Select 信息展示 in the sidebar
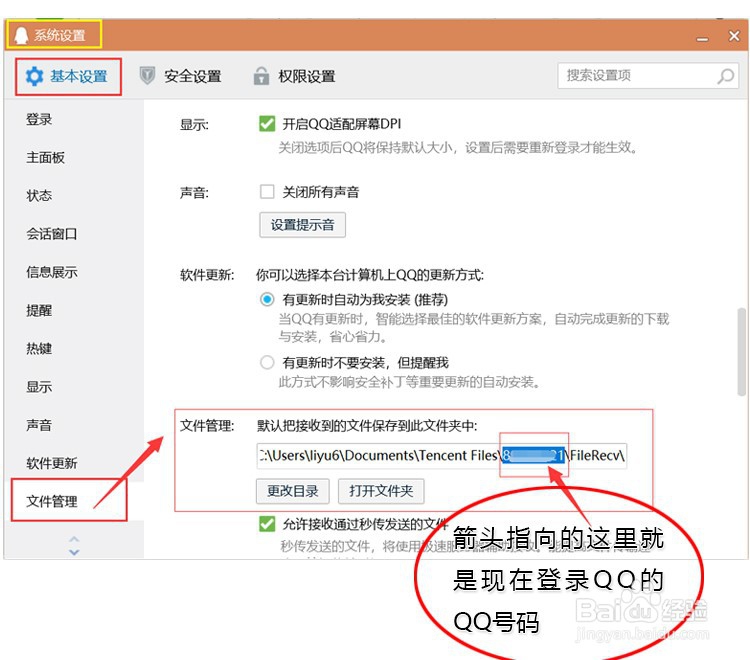This screenshot has width=750, height=660. tap(52, 272)
